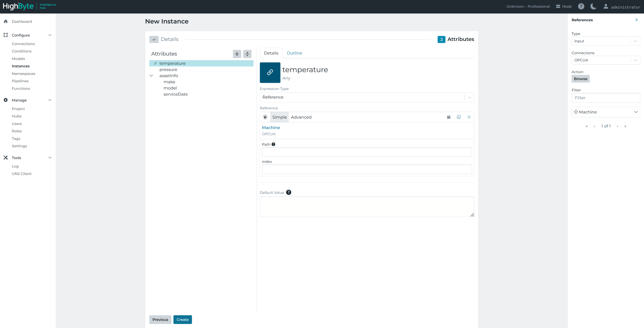644x328 pixels.
Task: Click Default Value help icon
Action: [288, 193]
